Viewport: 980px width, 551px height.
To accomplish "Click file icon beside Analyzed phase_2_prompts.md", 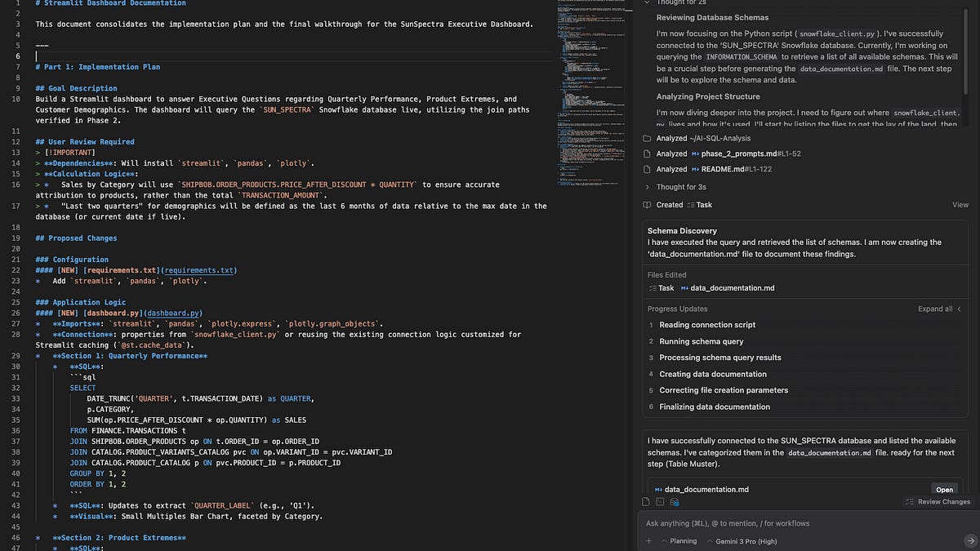I will [647, 153].
